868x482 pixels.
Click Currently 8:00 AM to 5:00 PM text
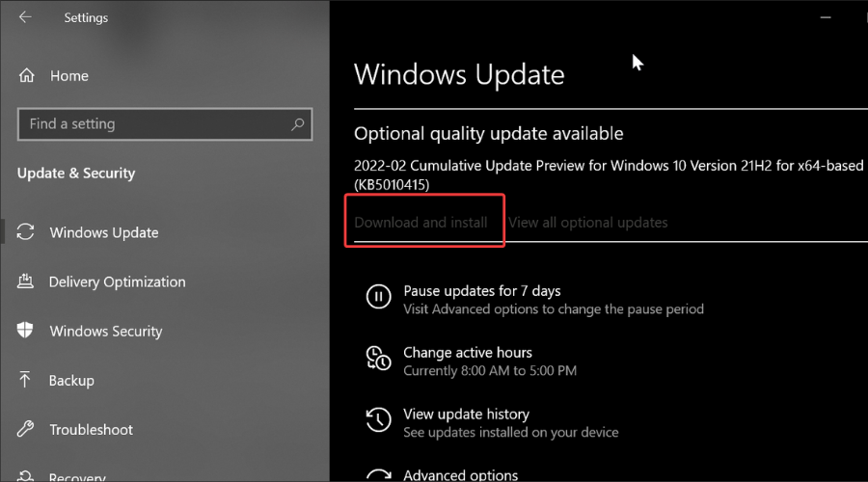pyautogui.click(x=490, y=371)
